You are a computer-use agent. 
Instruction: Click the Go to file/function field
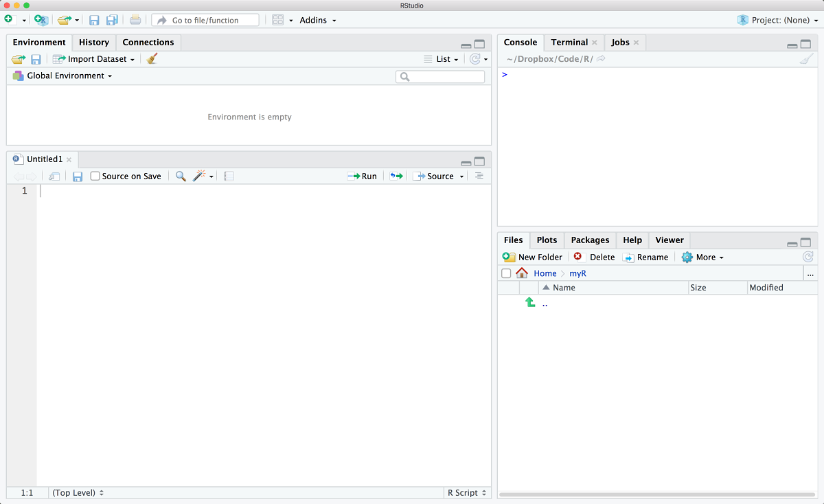pyautogui.click(x=206, y=20)
